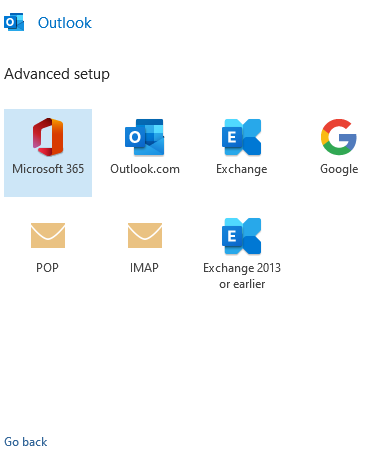Click the Outlook logo in header
This screenshot has width=383, height=460.
pyautogui.click(x=14, y=22)
